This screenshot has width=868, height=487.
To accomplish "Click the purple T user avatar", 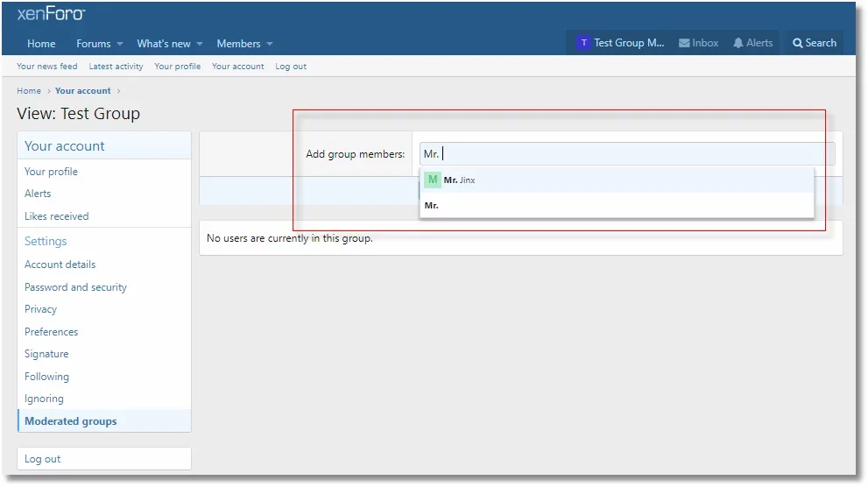I will pos(583,43).
